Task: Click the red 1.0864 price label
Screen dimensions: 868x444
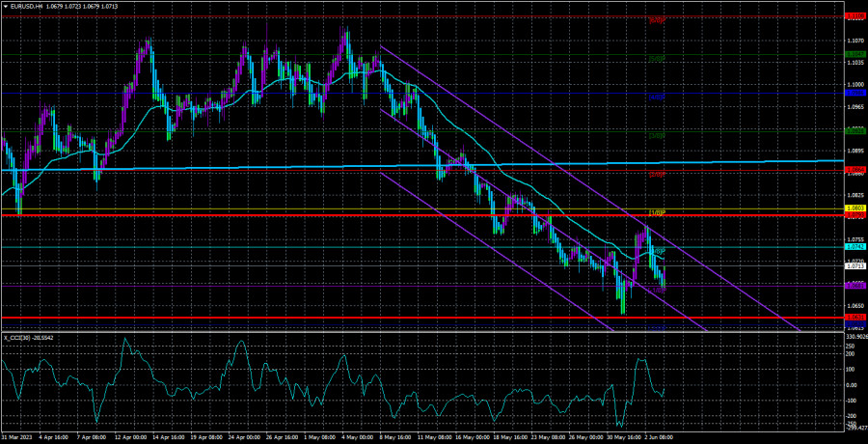Action: tap(856, 168)
